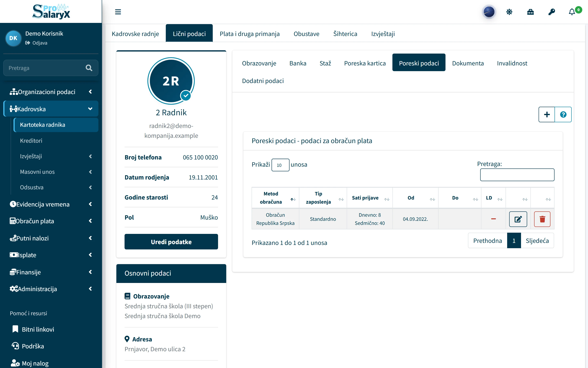Open Kreditori in sidebar
This screenshot has width=588, height=368.
[56, 140]
